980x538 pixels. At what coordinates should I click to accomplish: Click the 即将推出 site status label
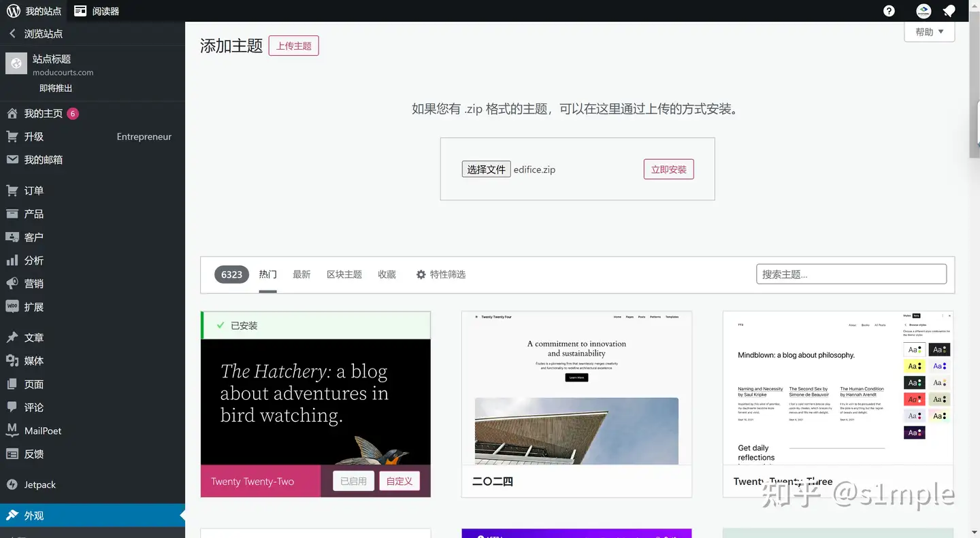[x=56, y=88]
